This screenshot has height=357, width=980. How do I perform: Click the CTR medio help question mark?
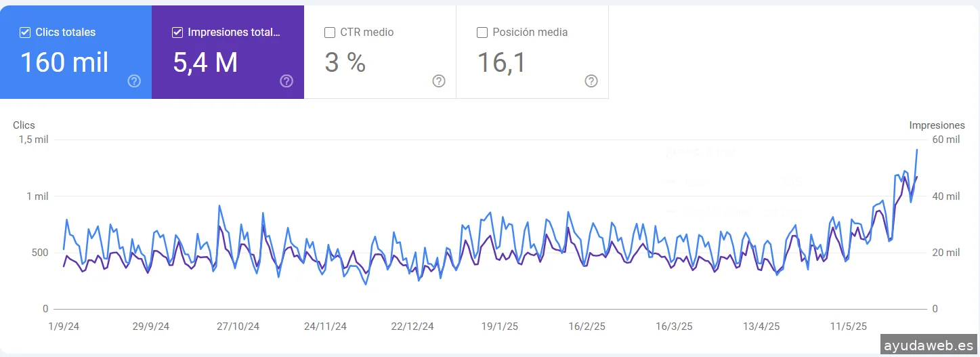click(x=439, y=81)
